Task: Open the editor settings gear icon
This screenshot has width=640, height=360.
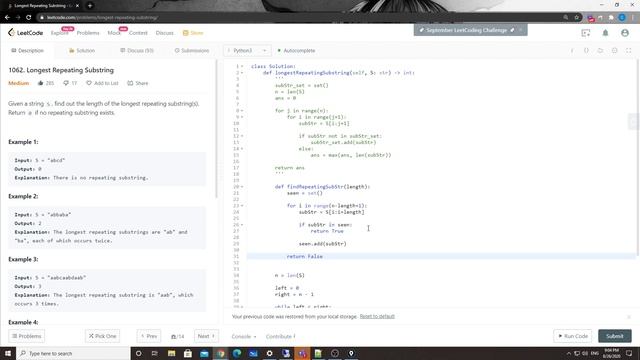Action: click(614, 51)
